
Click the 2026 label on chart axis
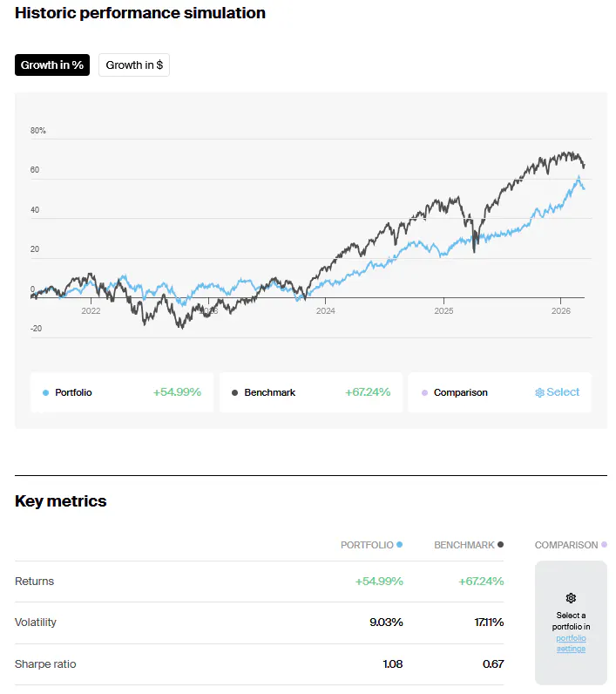coord(560,311)
